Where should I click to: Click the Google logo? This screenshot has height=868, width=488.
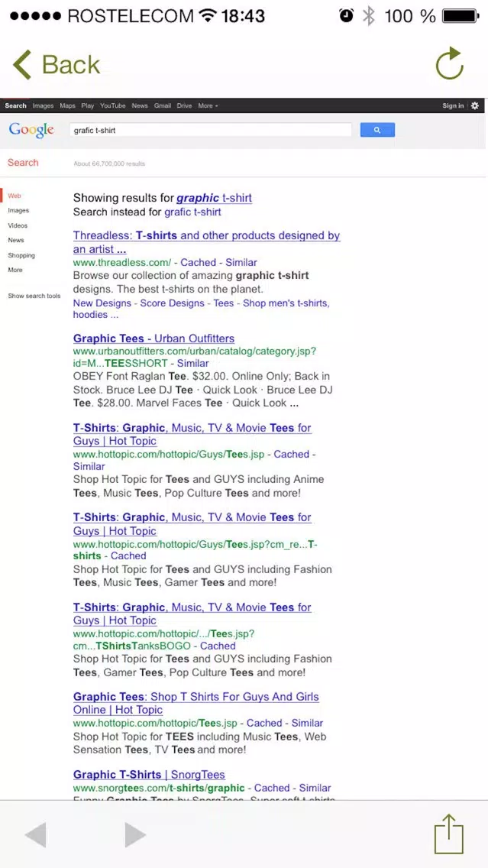31,130
